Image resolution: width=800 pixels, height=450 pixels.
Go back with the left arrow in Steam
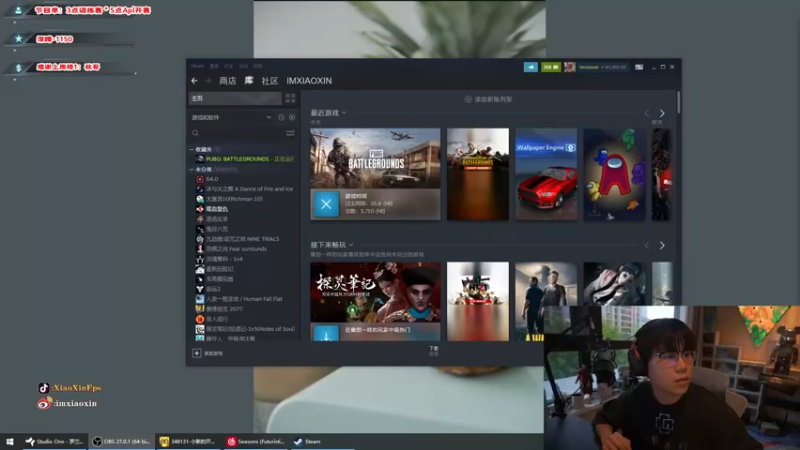(194, 81)
